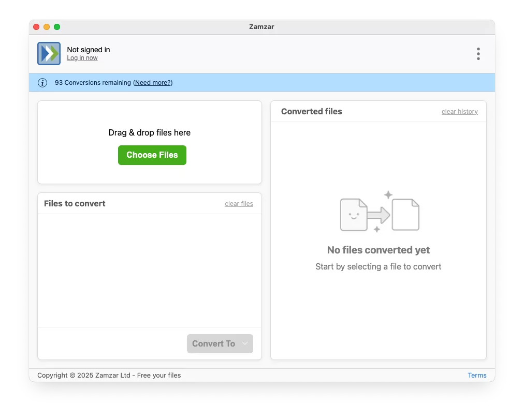Click the '93 Conversions remaining' text
This screenshot has height=420, width=524.
pos(93,82)
